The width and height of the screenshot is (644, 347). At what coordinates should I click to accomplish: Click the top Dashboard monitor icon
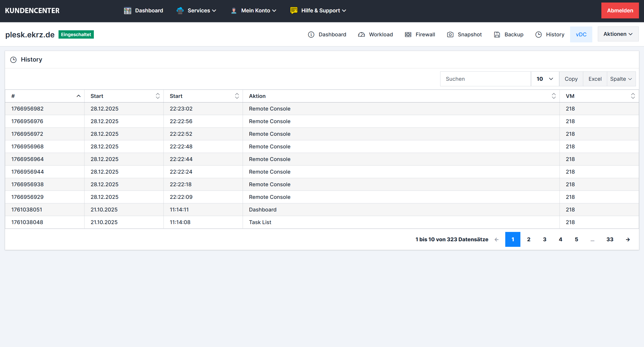(128, 11)
